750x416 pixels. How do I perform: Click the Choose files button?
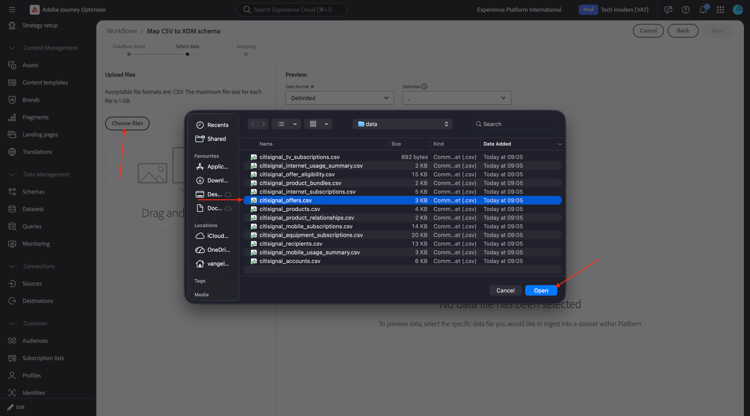pyautogui.click(x=127, y=123)
